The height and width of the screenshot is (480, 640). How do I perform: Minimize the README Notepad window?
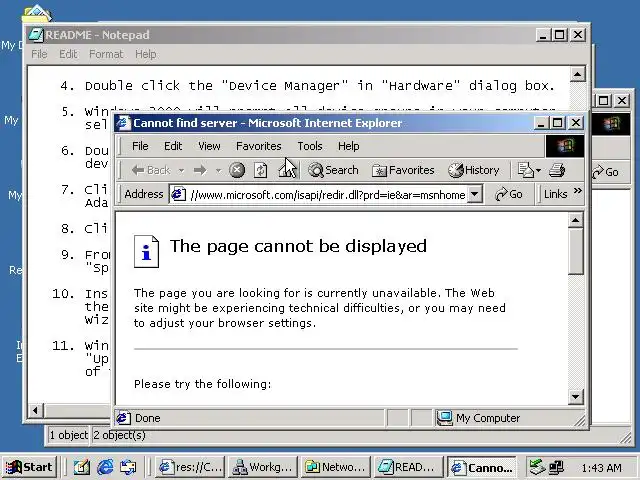[543, 35]
